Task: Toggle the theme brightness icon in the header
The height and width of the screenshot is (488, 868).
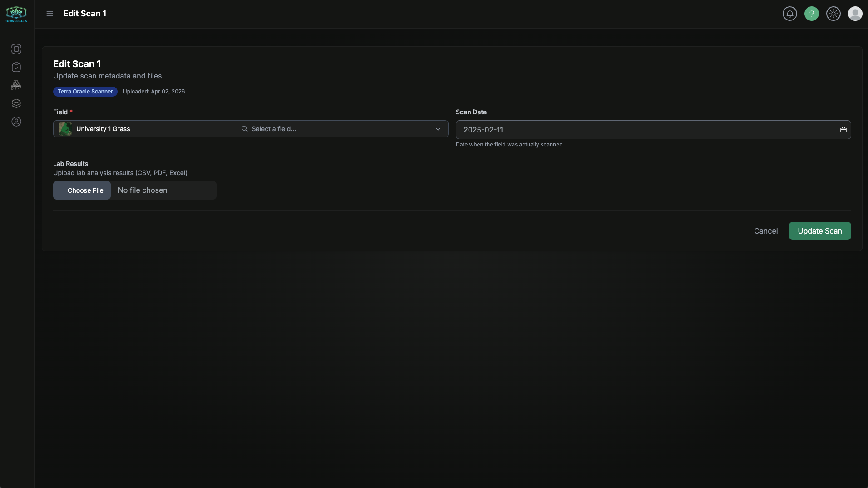Action: point(833,14)
